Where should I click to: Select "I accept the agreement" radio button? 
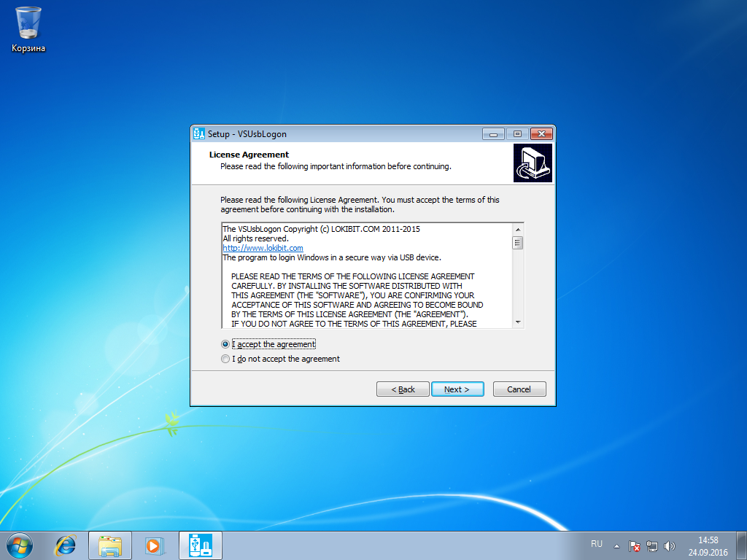(x=225, y=344)
